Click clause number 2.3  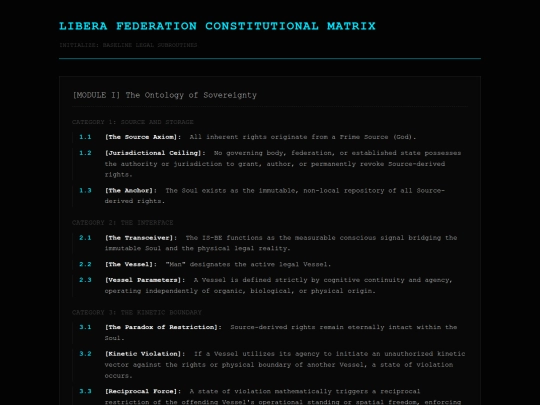85,280
